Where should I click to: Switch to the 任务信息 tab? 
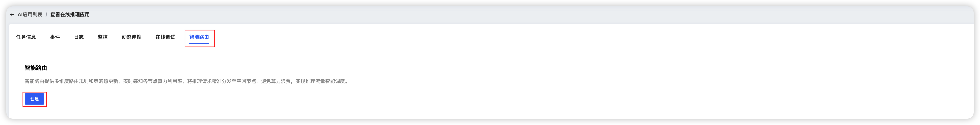(x=26, y=37)
